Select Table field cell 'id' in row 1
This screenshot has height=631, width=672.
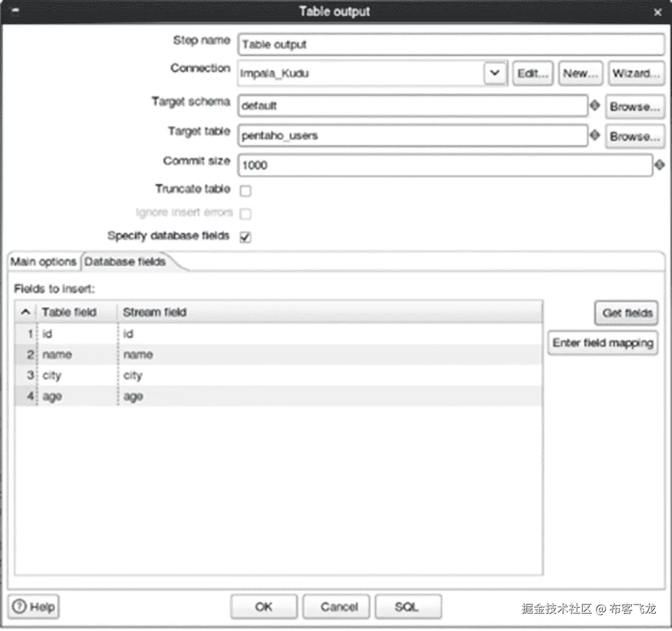point(77,334)
